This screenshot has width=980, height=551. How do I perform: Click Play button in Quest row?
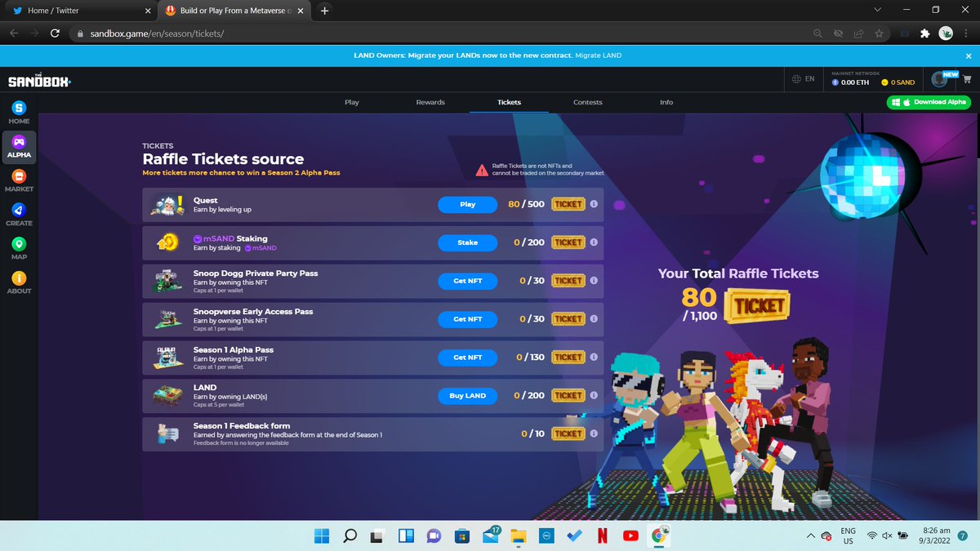(468, 204)
